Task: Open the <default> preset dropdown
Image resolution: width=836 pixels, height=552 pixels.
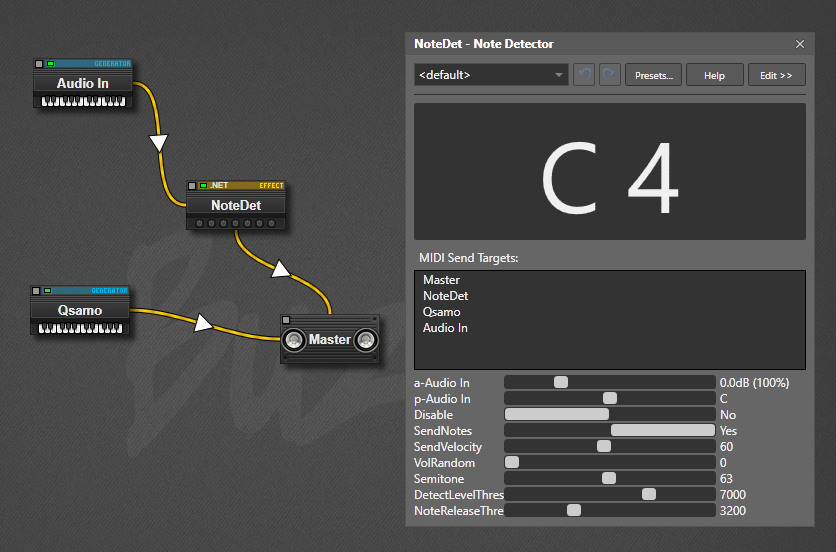Action: point(491,75)
